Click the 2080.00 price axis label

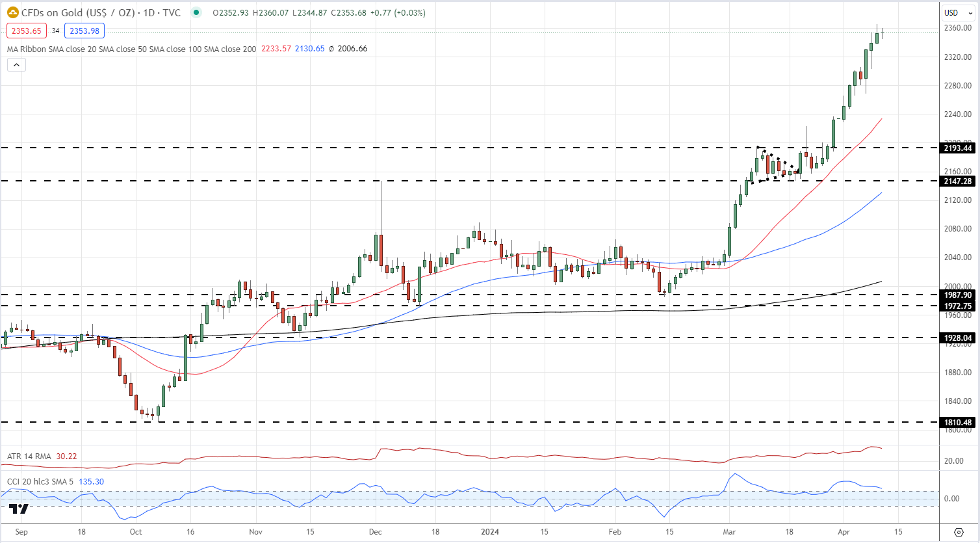tap(958, 229)
